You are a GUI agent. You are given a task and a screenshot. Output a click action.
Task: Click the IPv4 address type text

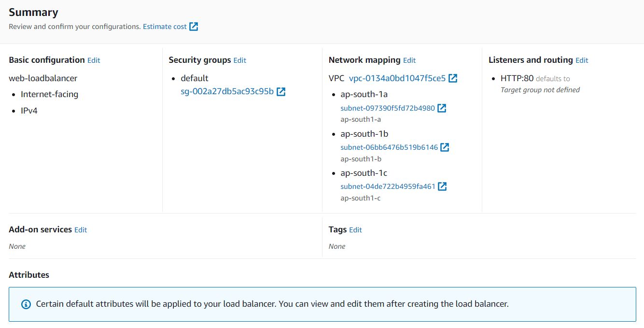coord(29,111)
